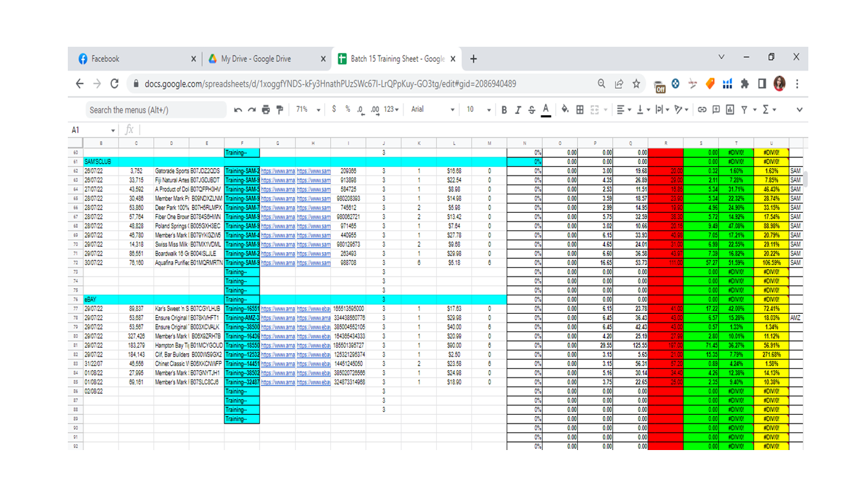The height and width of the screenshot is (488, 868).
Task: Open the Sam's link in Fiji Natural Artes row
Action: 313,180
